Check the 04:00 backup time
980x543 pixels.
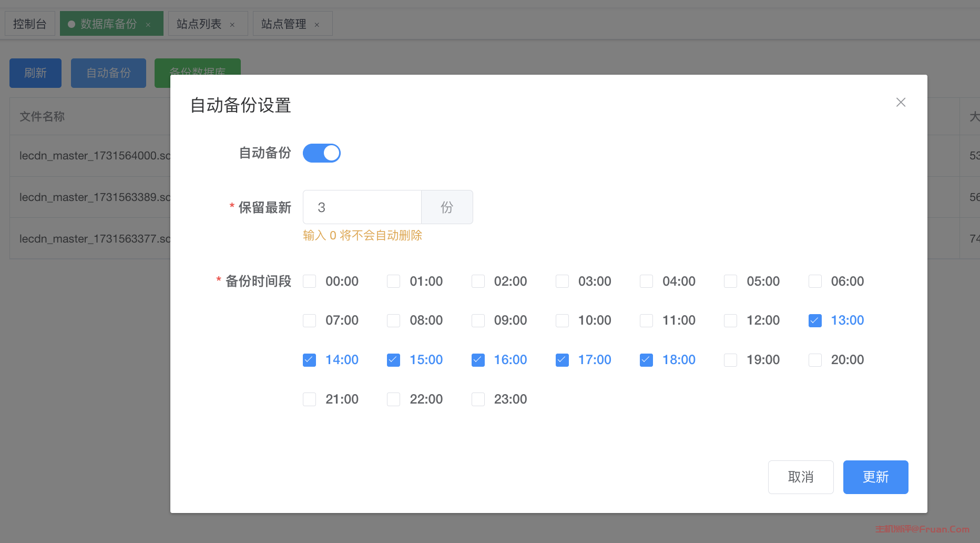pos(646,281)
